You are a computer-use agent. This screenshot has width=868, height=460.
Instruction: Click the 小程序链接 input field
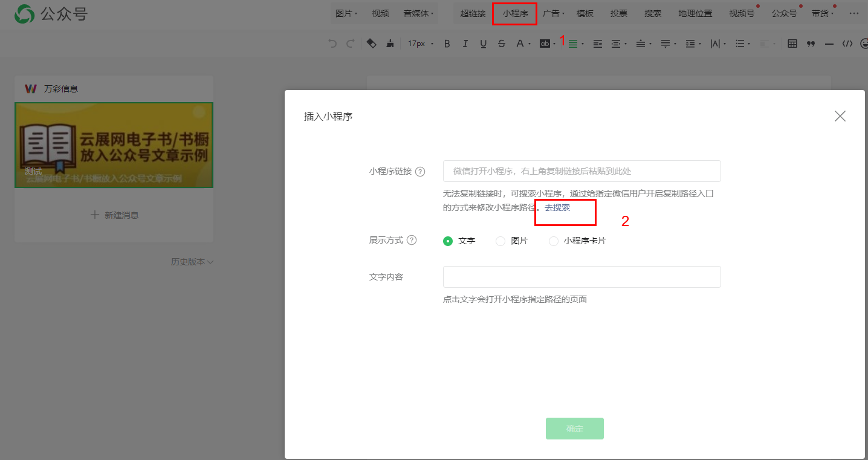click(581, 171)
